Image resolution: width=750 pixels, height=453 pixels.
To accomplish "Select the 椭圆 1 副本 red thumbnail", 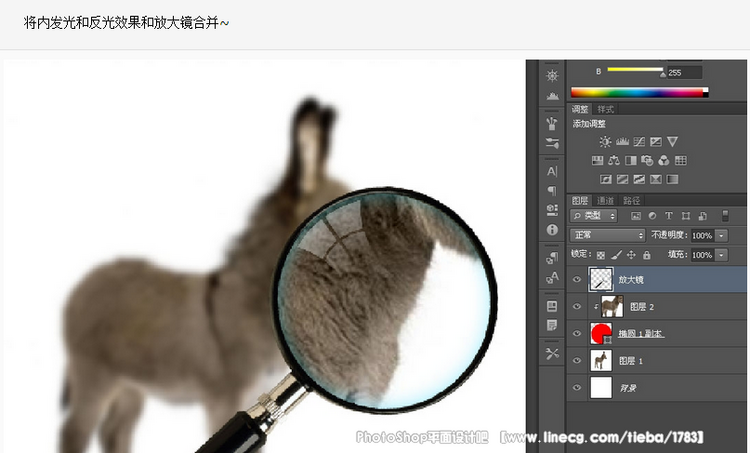I will pyautogui.click(x=601, y=333).
